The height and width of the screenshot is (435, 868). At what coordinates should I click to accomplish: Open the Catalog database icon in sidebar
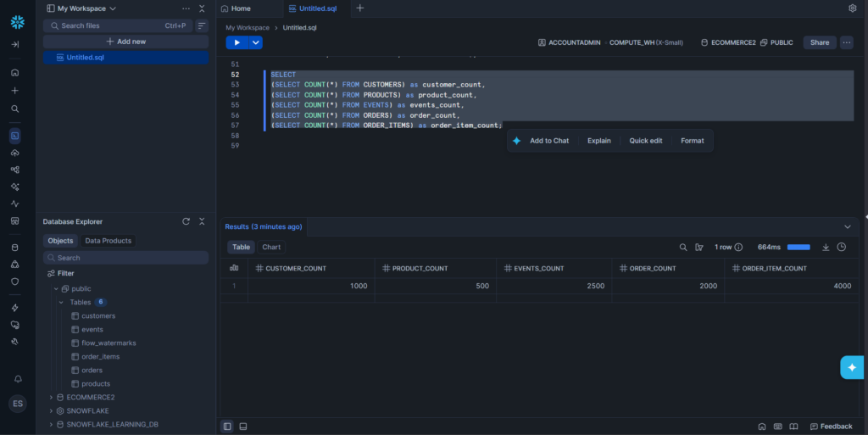click(x=15, y=248)
